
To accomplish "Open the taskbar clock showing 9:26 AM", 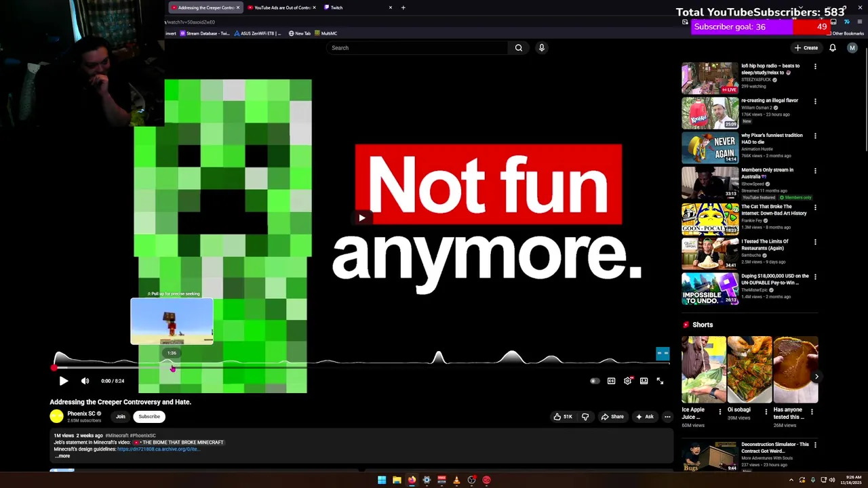I will point(850,480).
